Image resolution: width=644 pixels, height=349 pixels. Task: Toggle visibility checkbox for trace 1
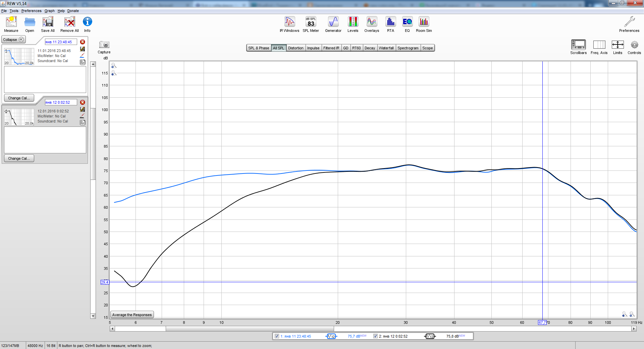pyautogui.click(x=277, y=336)
